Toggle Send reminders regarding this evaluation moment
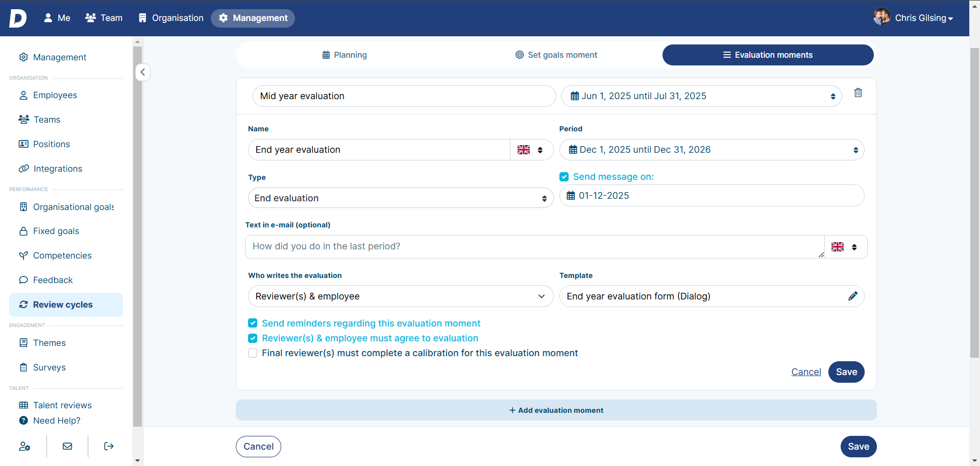This screenshot has width=980, height=466. (x=253, y=323)
